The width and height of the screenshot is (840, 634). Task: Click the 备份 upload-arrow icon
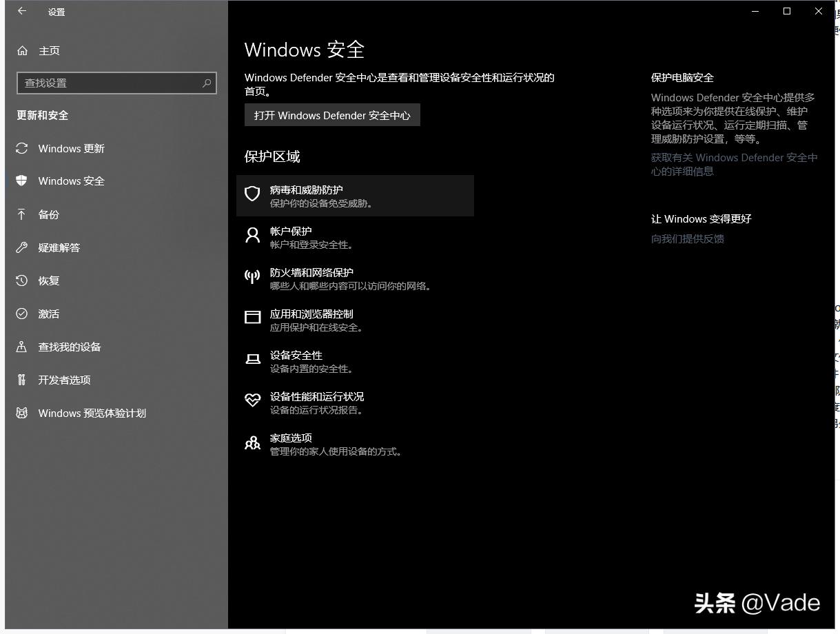tap(21, 214)
